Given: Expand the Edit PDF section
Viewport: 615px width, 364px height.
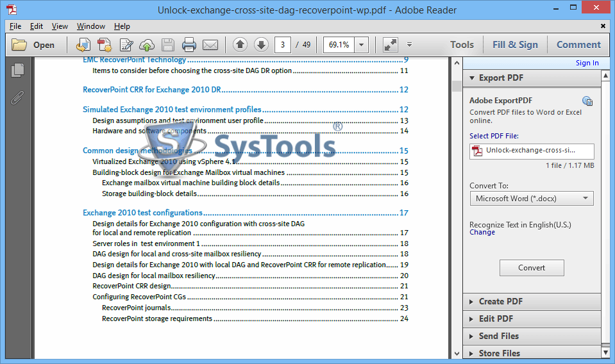Looking at the screenshot, I should [532, 318].
